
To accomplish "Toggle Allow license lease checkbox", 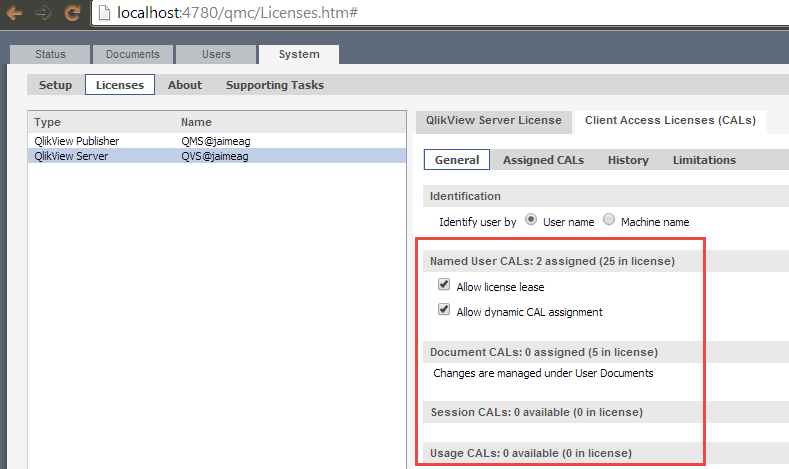I will (x=444, y=284).
